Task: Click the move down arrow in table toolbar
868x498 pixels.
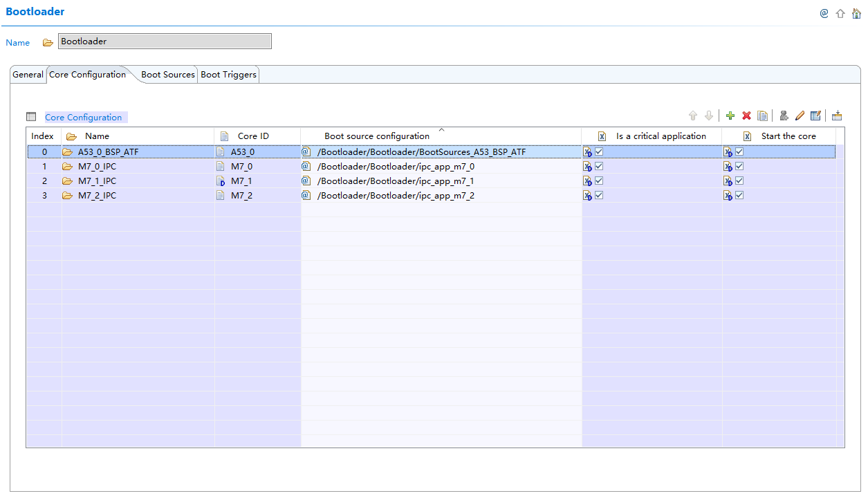Action: click(709, 116)
